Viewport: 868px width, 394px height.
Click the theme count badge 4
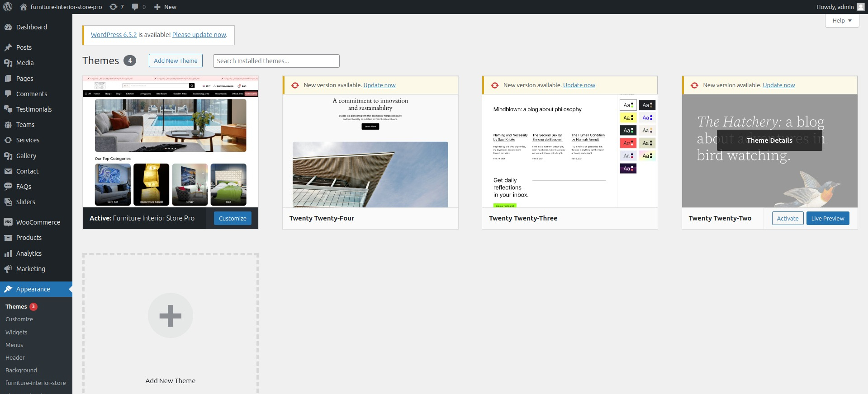(130, 61)
